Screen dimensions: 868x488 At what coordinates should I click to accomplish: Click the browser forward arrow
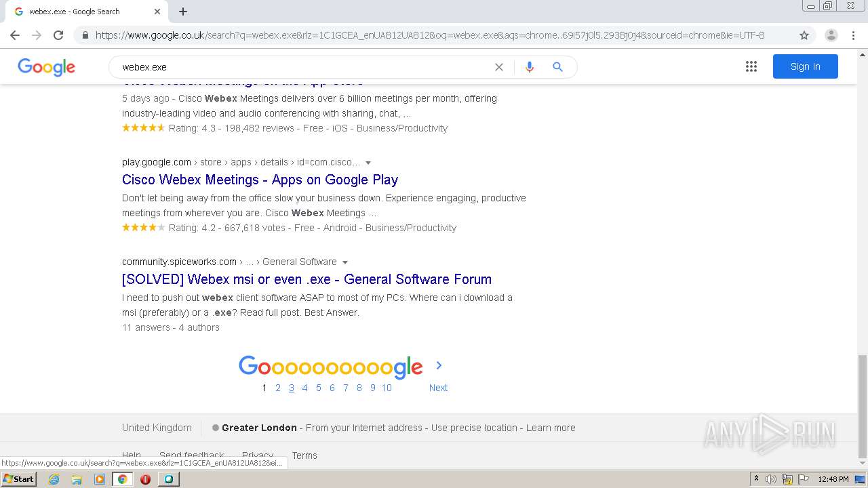tap(37, 35)
